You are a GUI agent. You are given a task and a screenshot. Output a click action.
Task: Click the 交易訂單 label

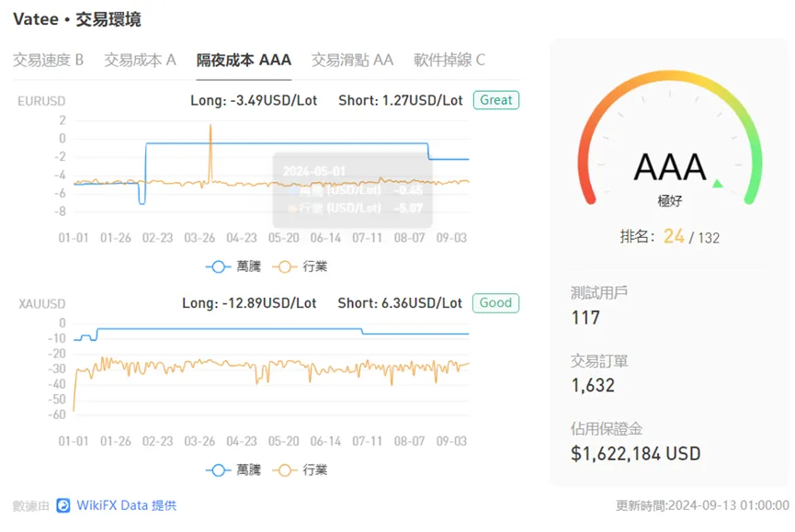tap(599, 361)
